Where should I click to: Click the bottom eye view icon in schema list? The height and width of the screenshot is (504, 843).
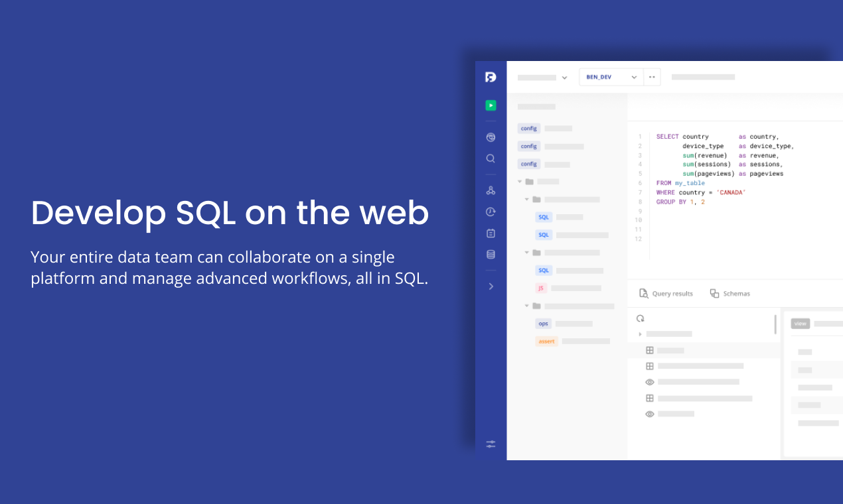pos(650,414)
